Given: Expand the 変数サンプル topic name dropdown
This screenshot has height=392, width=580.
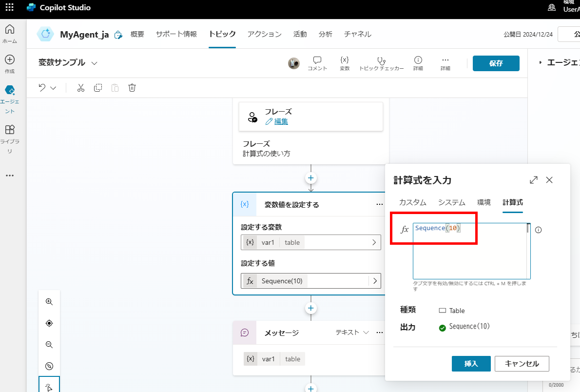Looking at the screenshot, I should 94,63.
